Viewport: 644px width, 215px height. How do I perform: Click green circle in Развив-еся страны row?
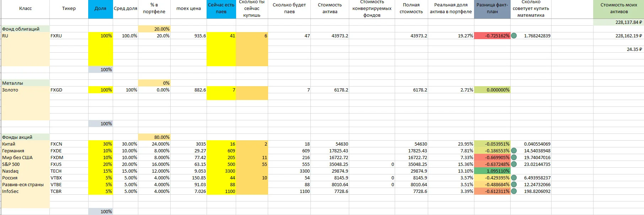[514, 184]
